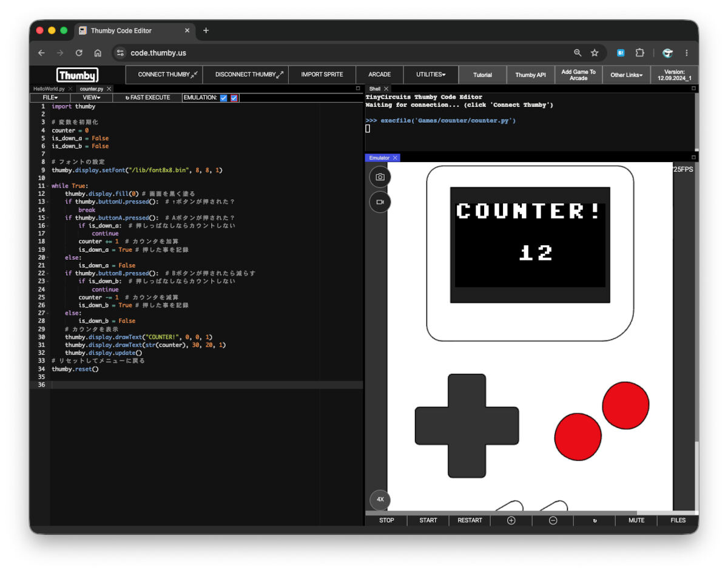This screenshot has height=573, width=728.
Task: Open Chrome's three-dot menu
Action: pyautogui.click(x=687, y=53)
